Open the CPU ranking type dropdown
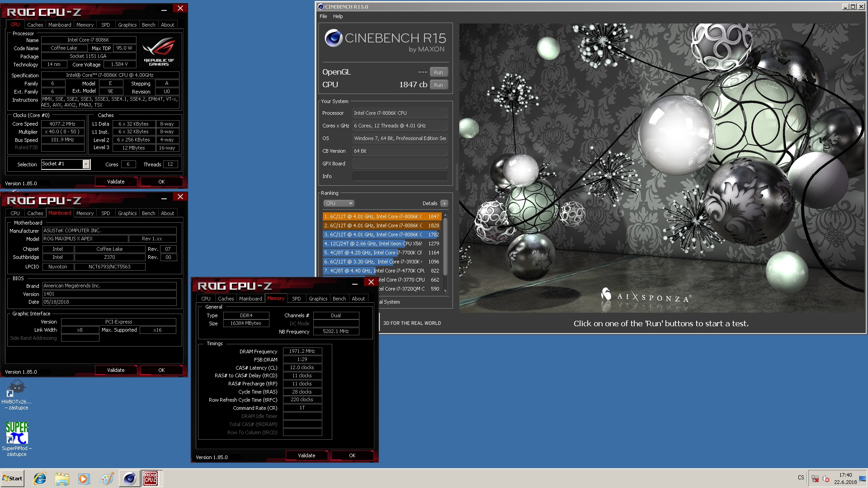 click(x=339, y=203)
